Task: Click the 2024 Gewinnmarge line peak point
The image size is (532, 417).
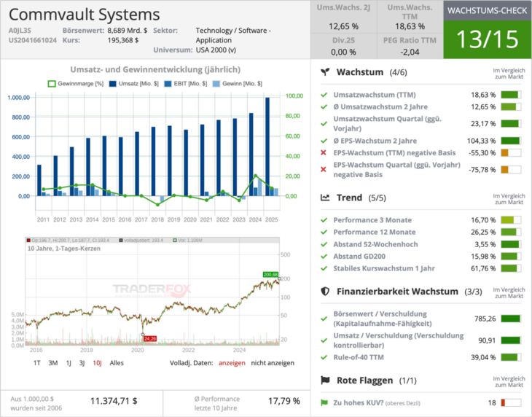Action: [x=255, y=176]
